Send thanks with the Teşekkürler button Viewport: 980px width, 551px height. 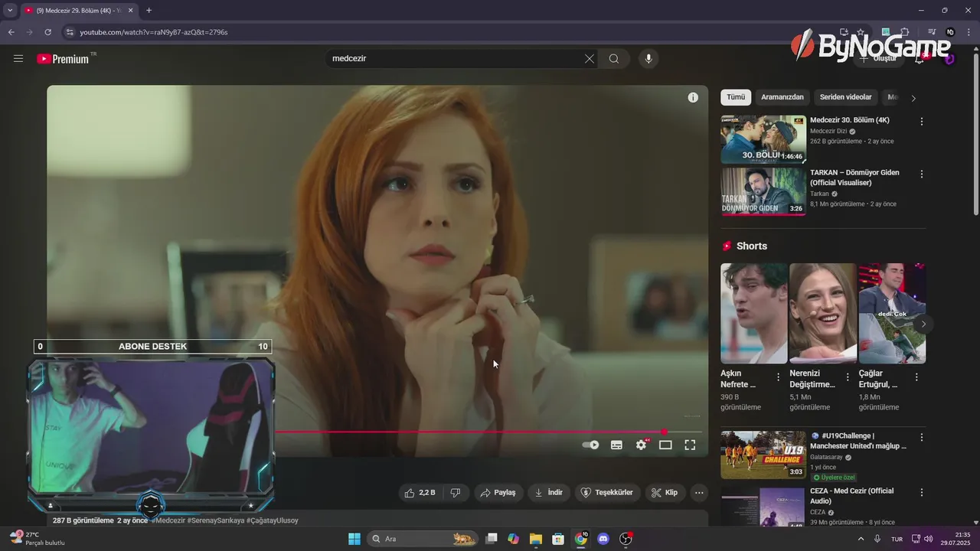608,493
